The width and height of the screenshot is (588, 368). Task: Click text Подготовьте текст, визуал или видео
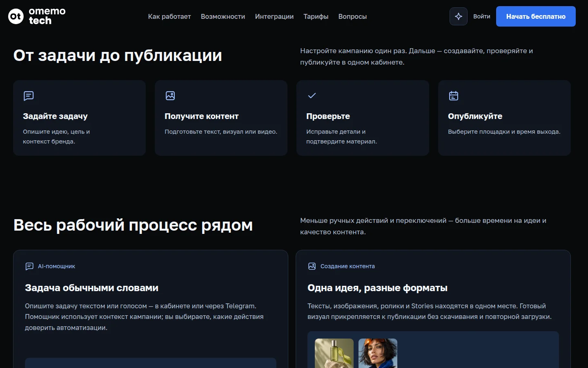(221, 132)
